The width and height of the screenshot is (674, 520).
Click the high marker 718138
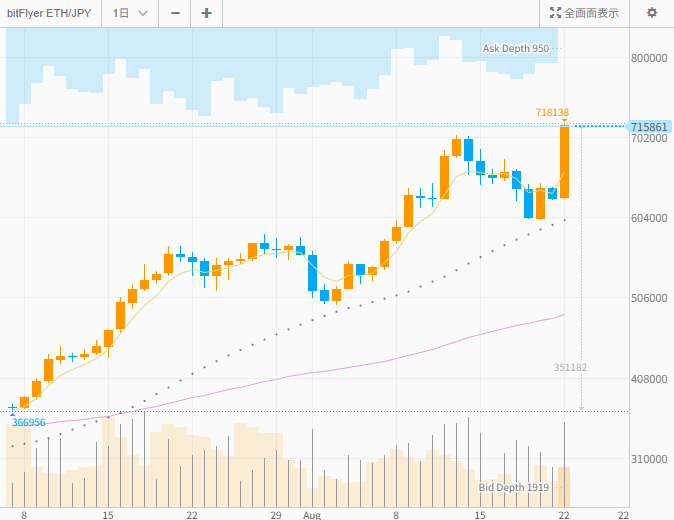pos(552,113)
